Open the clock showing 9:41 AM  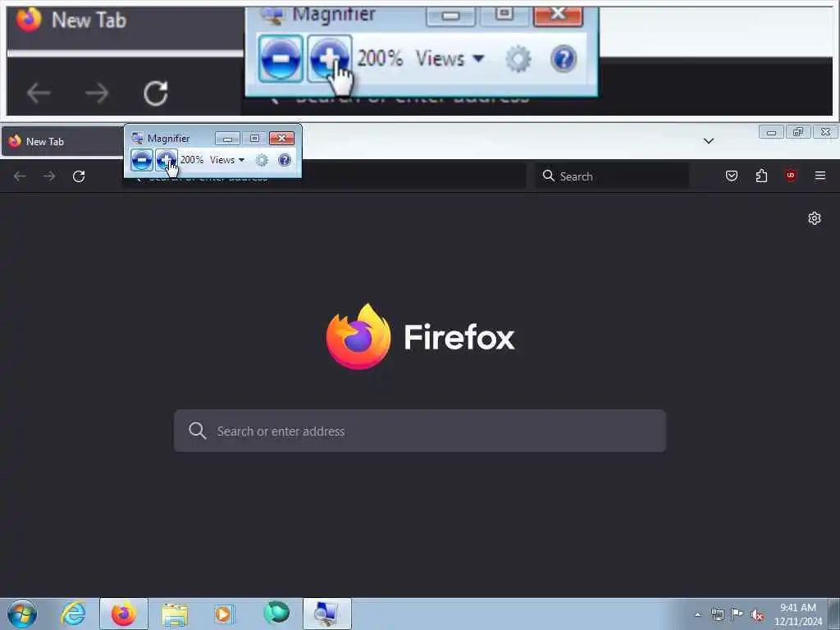click(797, 614)
